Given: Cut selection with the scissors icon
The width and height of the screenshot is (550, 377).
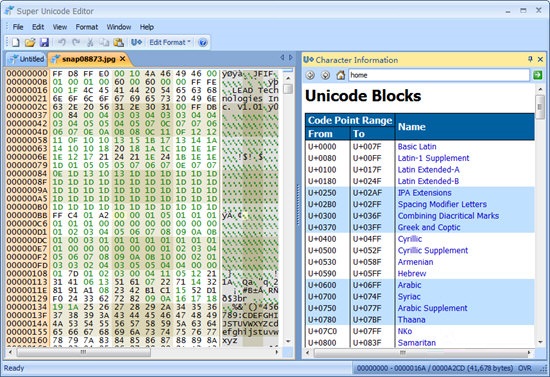Looking at the screenshot, I should pyautogui.click(x=90, y=42).
